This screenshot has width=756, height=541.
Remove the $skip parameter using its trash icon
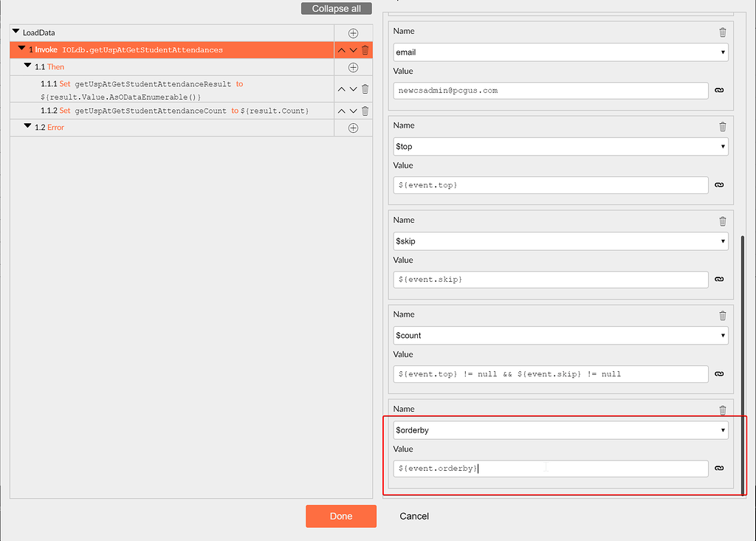coord(722,221)
